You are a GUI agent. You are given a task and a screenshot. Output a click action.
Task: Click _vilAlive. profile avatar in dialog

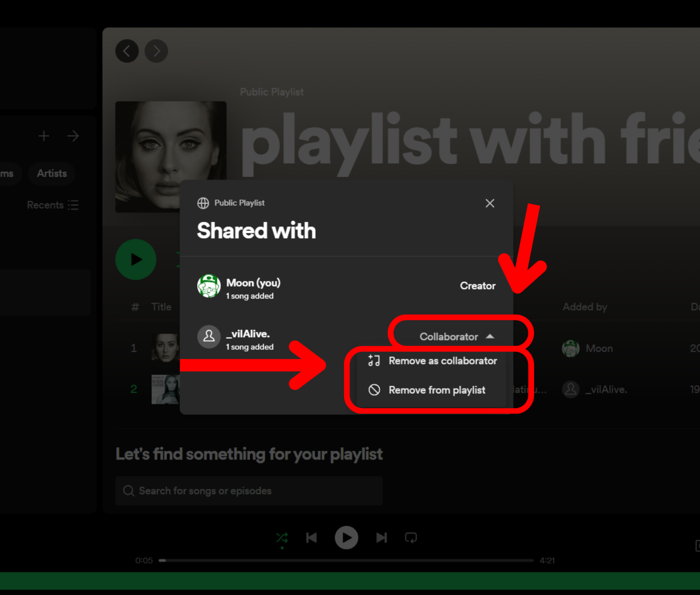209,337
